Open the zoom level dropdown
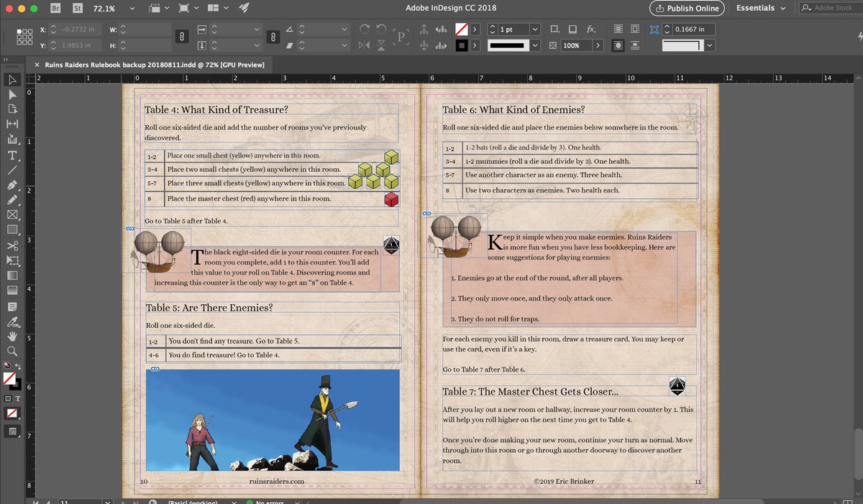The height and width of the screenshot is (504, 863). click(131, 9)
